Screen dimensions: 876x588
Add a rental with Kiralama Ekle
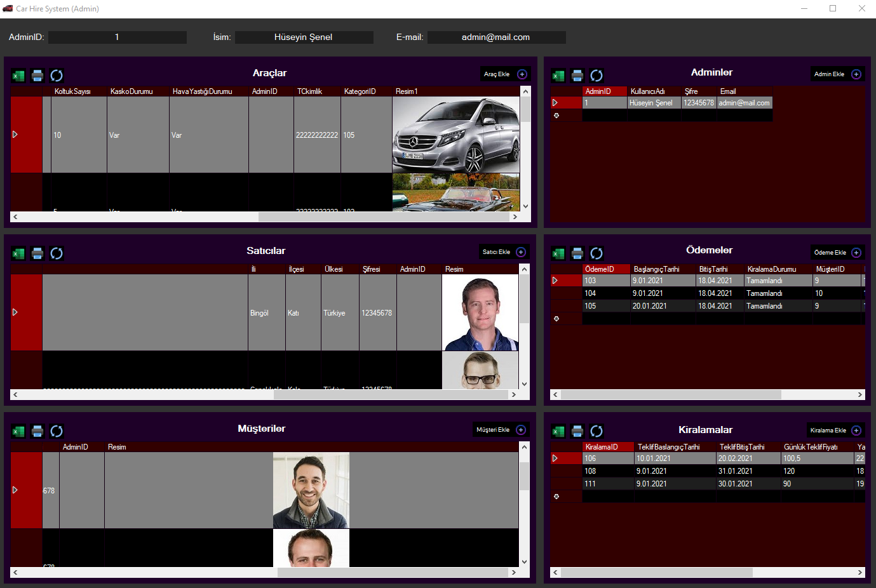(835, 431)
